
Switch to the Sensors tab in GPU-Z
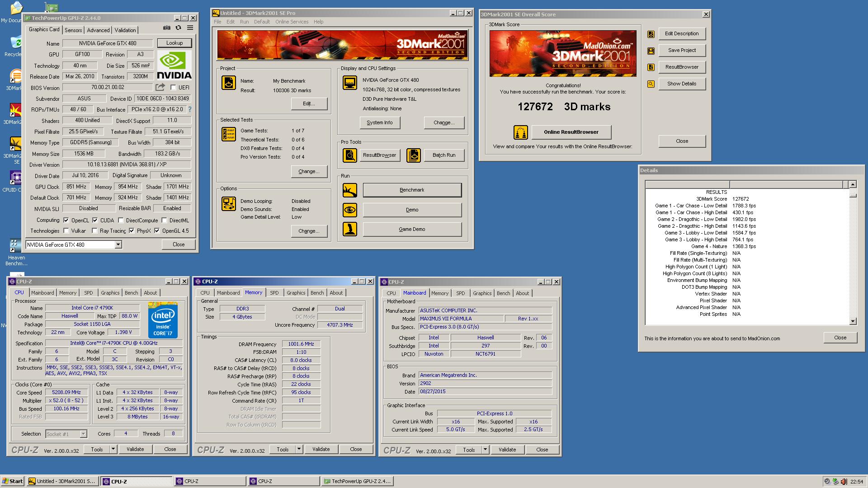73,30
